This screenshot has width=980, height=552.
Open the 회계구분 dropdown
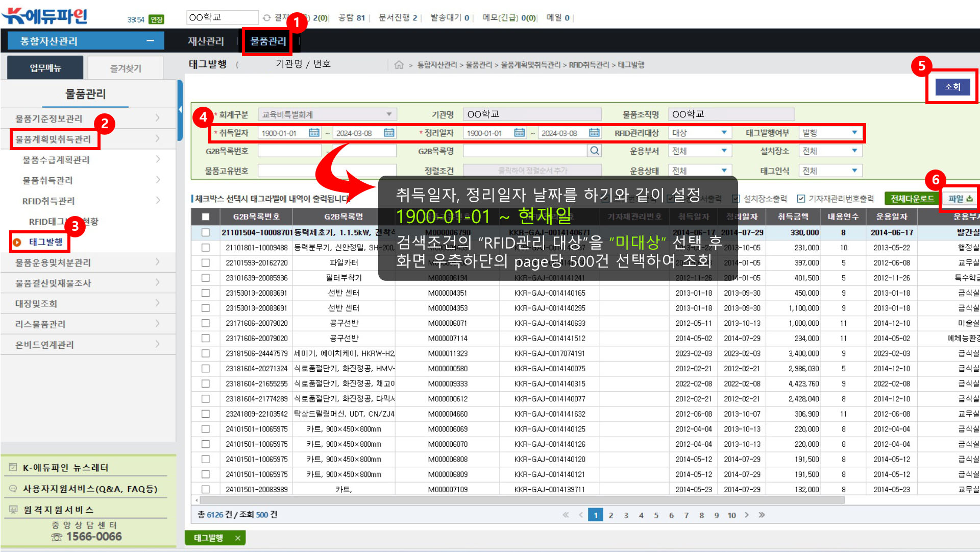click(x=327, y=114)
